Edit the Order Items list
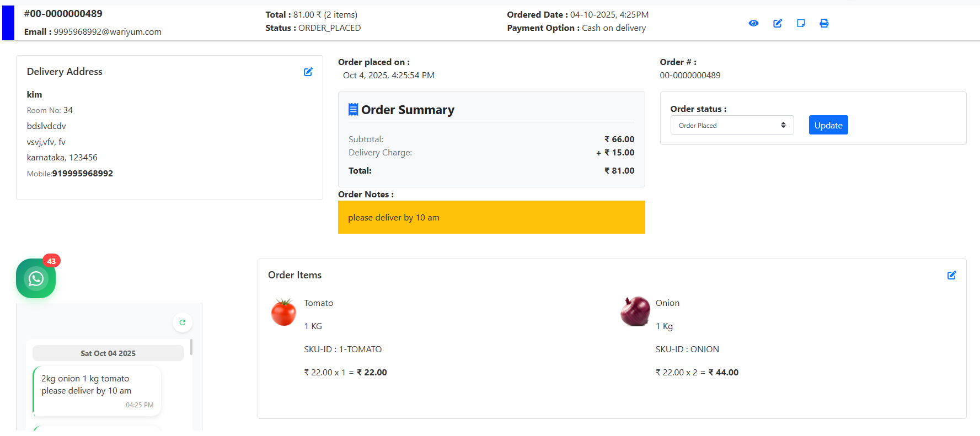Viewport: 980px width, 436px height. (x=951, y=275)
